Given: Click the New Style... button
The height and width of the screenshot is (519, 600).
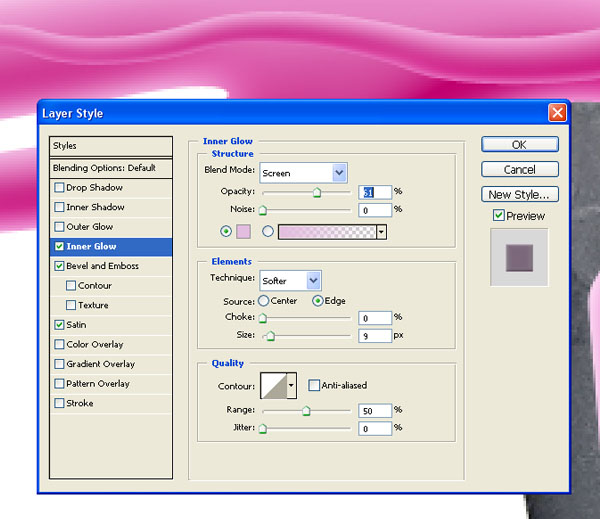Looking at the screenshot, I should coord(520,194).
